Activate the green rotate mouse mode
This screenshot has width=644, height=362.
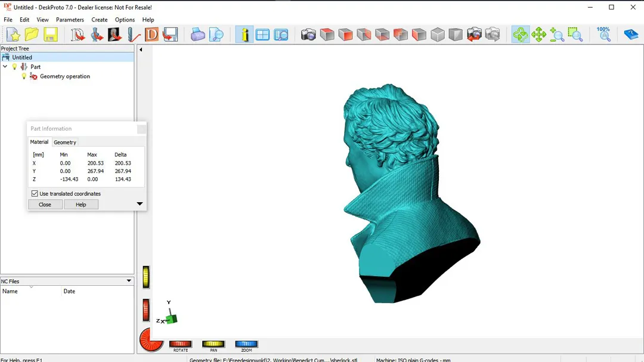click(521, 35)
